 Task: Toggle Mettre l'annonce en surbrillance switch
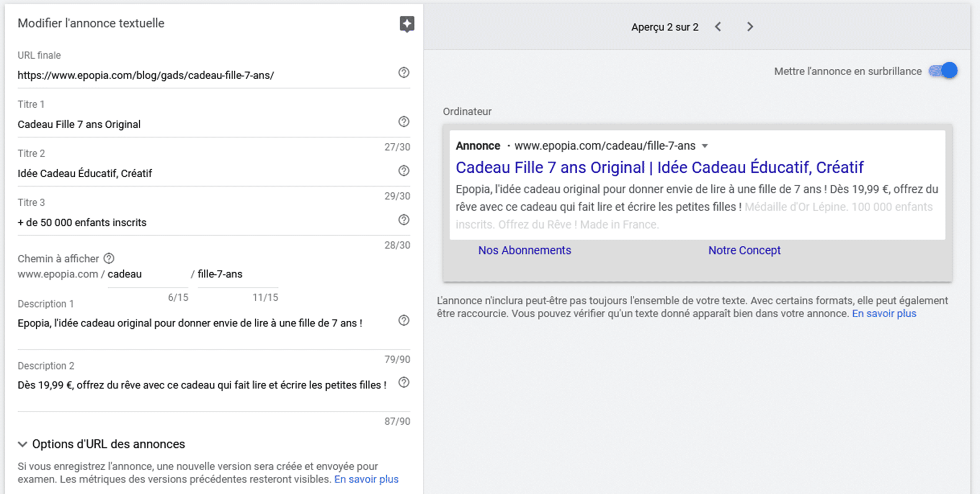click(943, 71)
